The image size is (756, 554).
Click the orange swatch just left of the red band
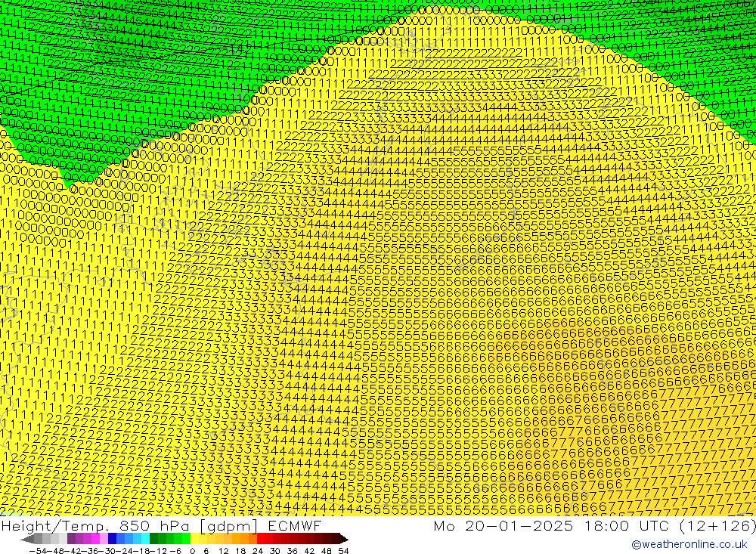pos(253,539)
